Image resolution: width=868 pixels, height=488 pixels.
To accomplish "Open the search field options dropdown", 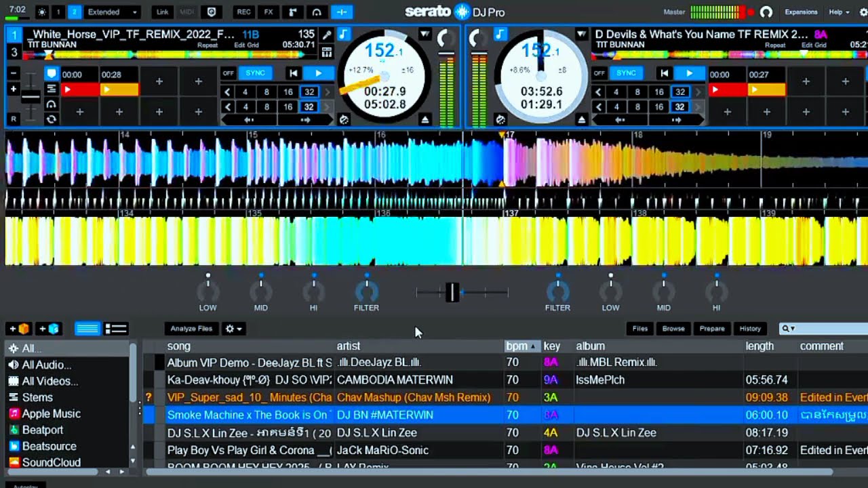I will click(x=788, y=329).
